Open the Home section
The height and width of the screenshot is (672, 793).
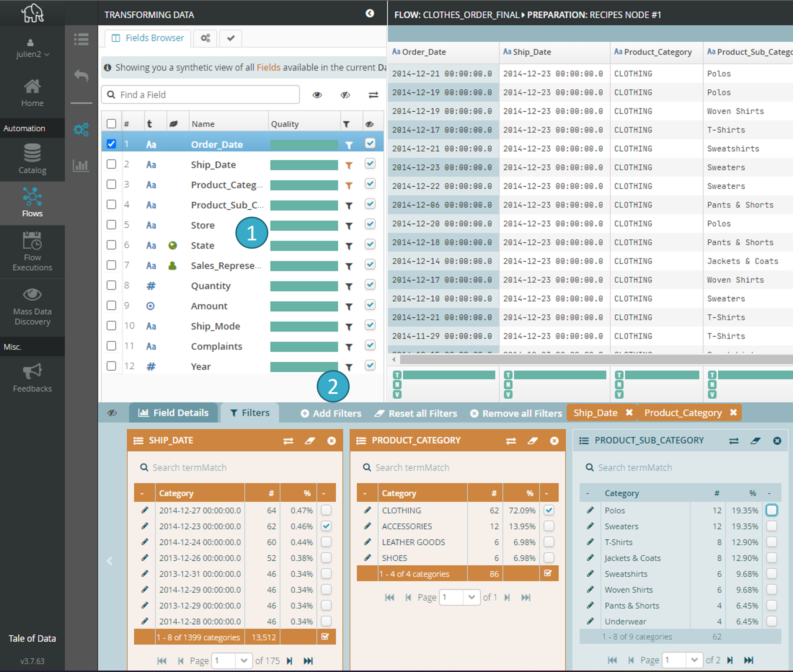(x=32, y=93)
